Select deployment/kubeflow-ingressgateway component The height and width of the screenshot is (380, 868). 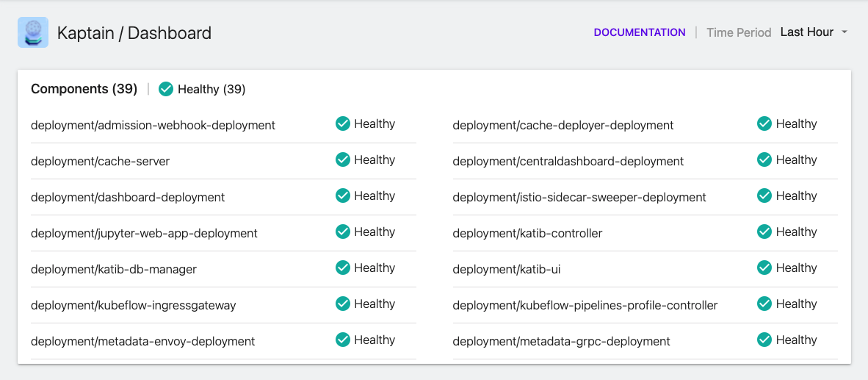point(134,305)
